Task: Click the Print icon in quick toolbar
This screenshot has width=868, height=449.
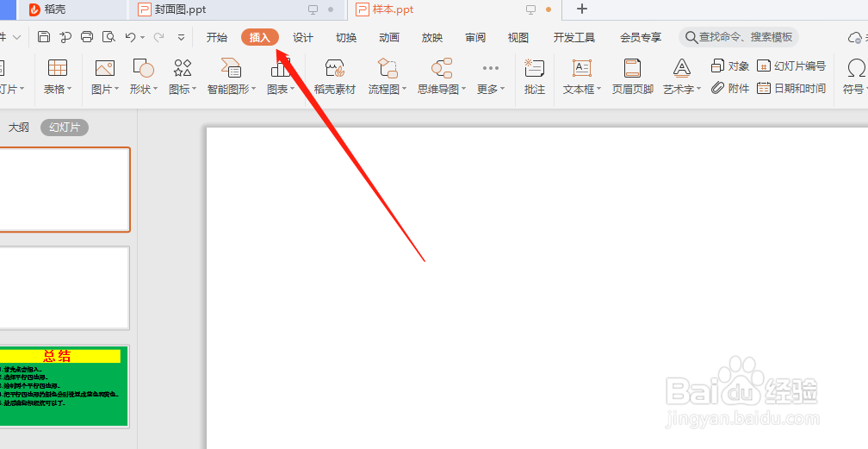Action: click(x=87, y=37)
